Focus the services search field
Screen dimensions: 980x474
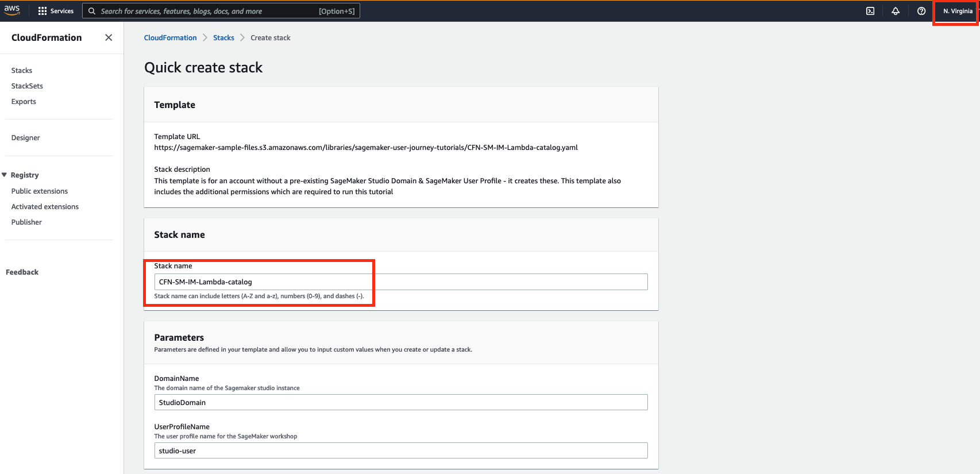(221, 11)
